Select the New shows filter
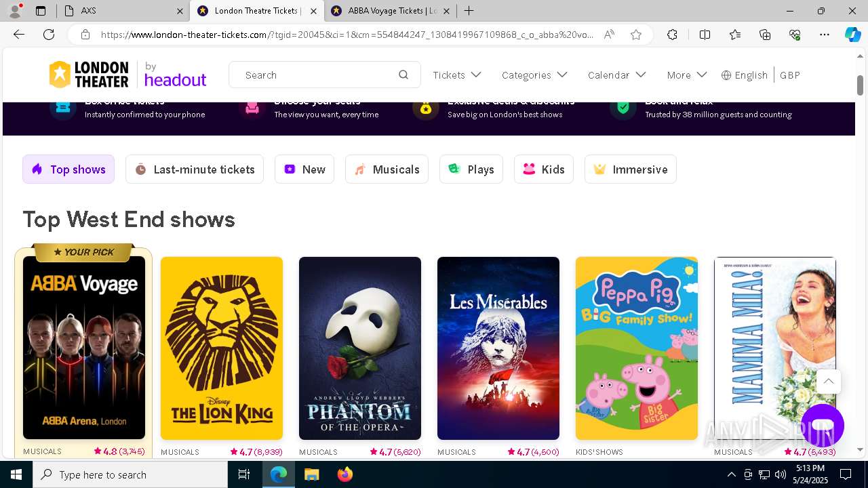This screenshot has width=868, height=488. 304,169
